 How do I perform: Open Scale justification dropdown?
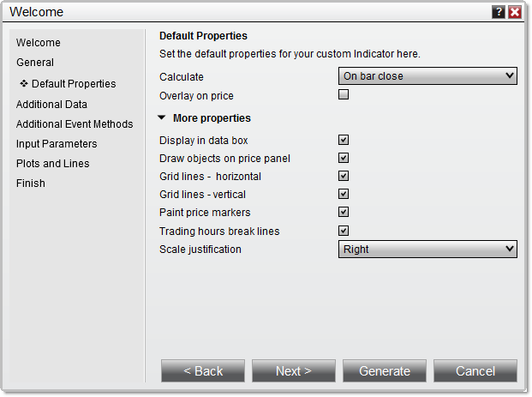pyautogui.click(x=427, y=250)
